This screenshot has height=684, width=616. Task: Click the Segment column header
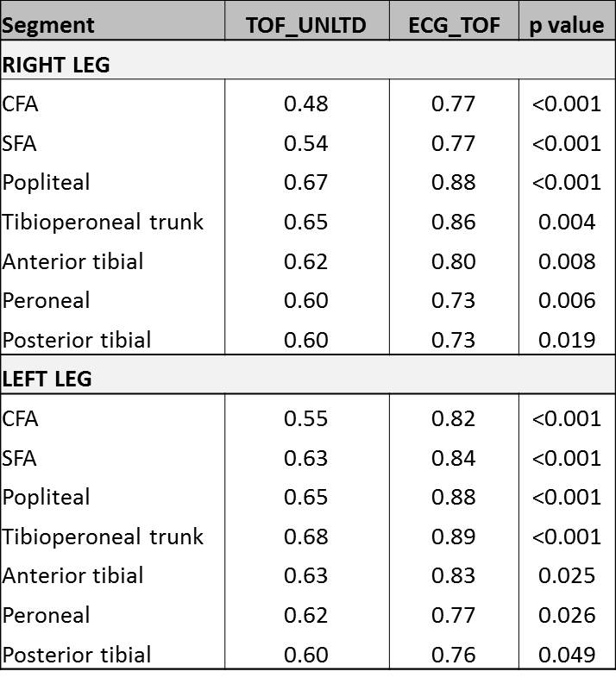(48, 24)
